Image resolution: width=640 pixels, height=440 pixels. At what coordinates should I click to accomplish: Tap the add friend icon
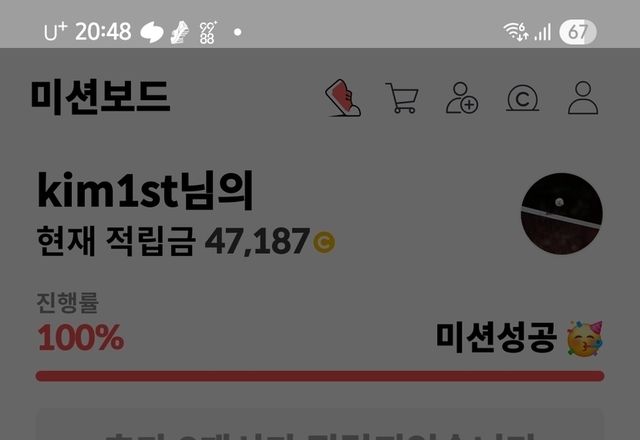click(x=462, y=98)
